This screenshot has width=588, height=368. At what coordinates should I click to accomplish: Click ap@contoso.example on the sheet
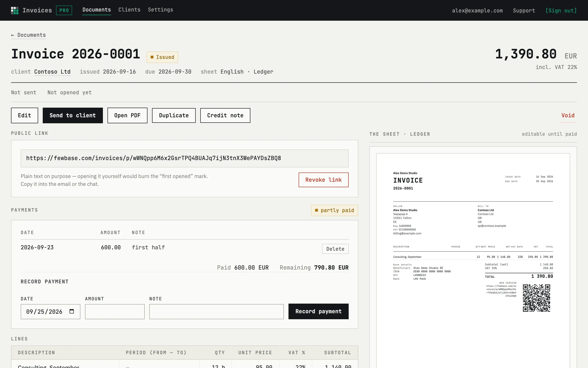click(492, 226)
